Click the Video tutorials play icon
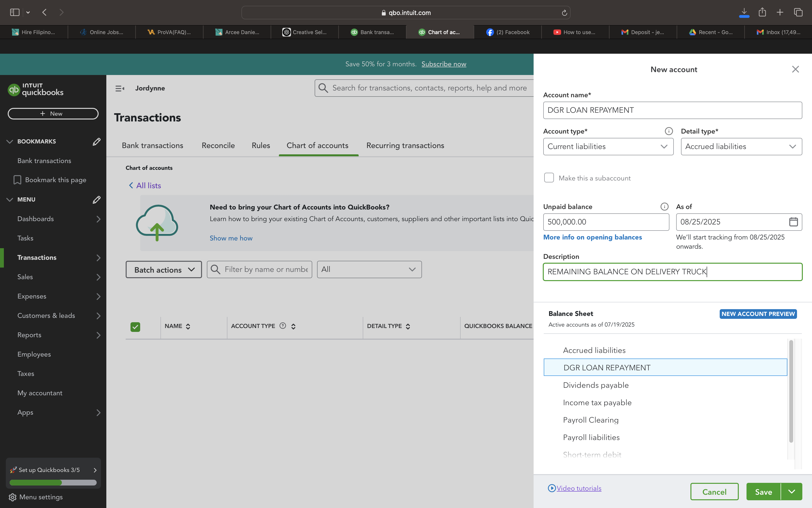Screen dimensions: 812x508 [x=552, y=488]
